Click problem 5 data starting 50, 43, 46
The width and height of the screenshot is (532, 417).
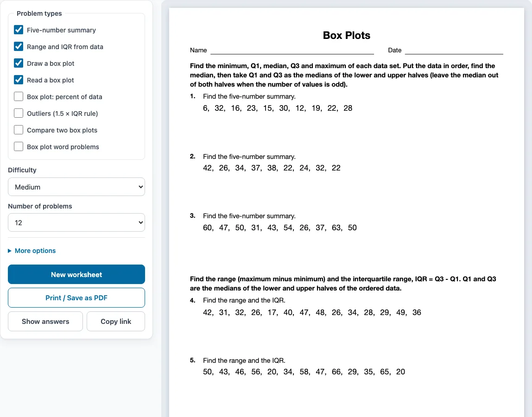[304, 372]
